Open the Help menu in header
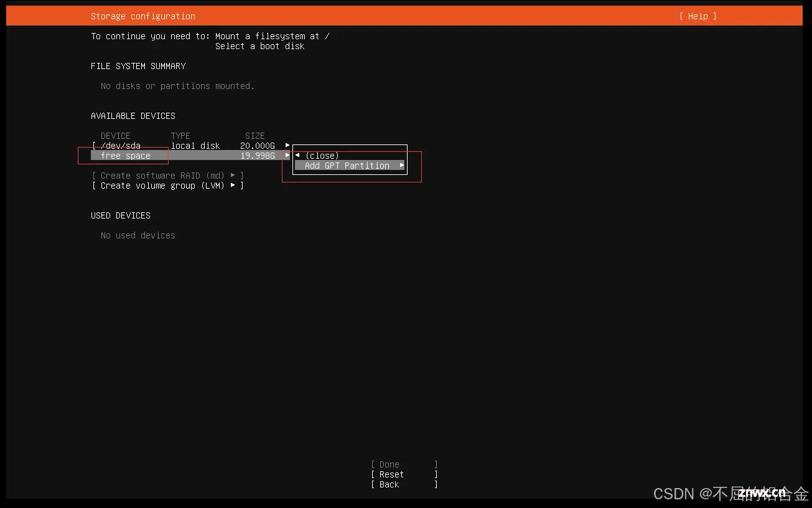 [698, 16]
